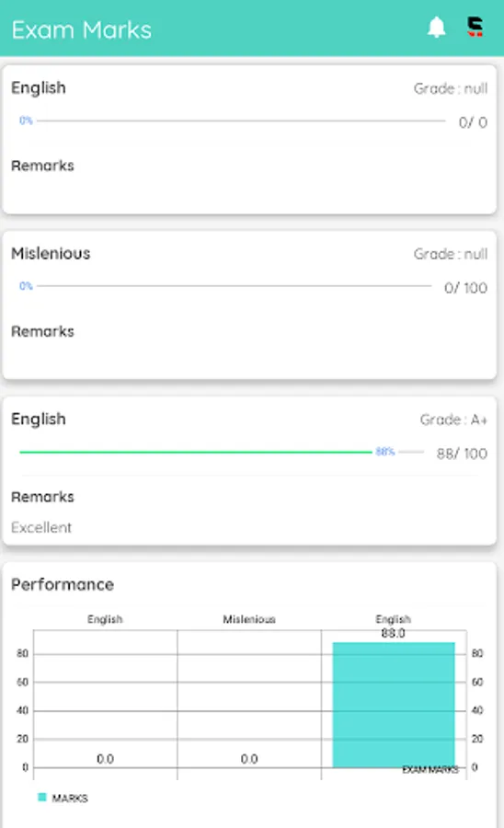
Task: Tap the Mislenious label above the chart
Action: (x=249, y=619)
